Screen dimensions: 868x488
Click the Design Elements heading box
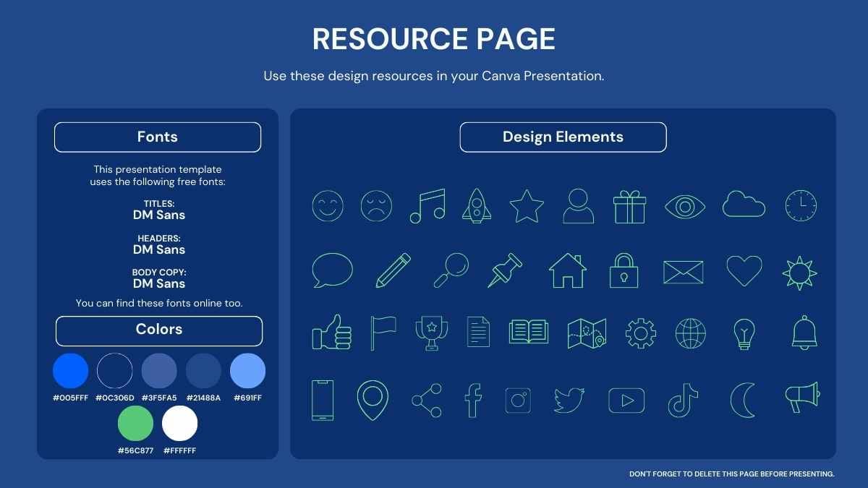tap(563, 137)
